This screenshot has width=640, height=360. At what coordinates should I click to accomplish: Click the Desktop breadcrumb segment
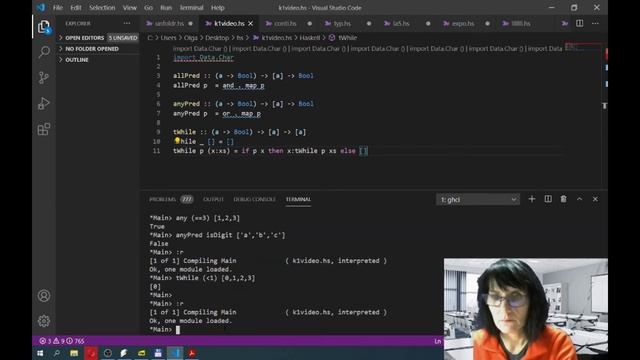pyautogui.click(x=217, y=38)
